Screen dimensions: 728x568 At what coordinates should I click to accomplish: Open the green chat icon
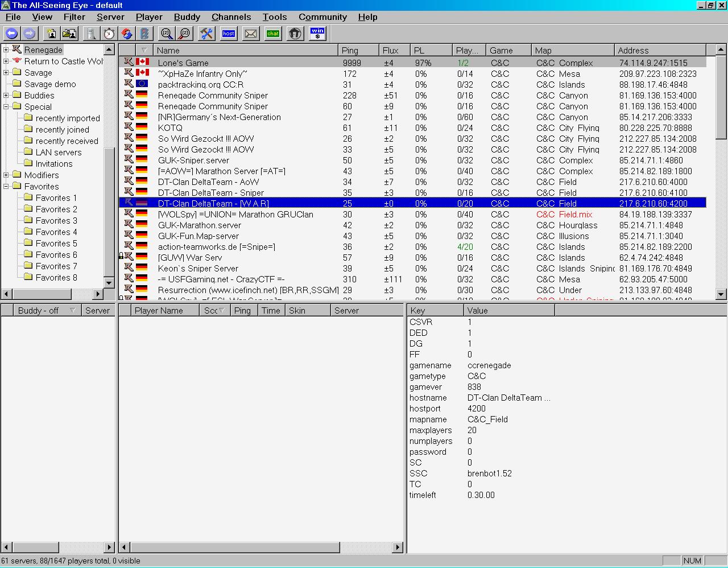click(273, 34)
